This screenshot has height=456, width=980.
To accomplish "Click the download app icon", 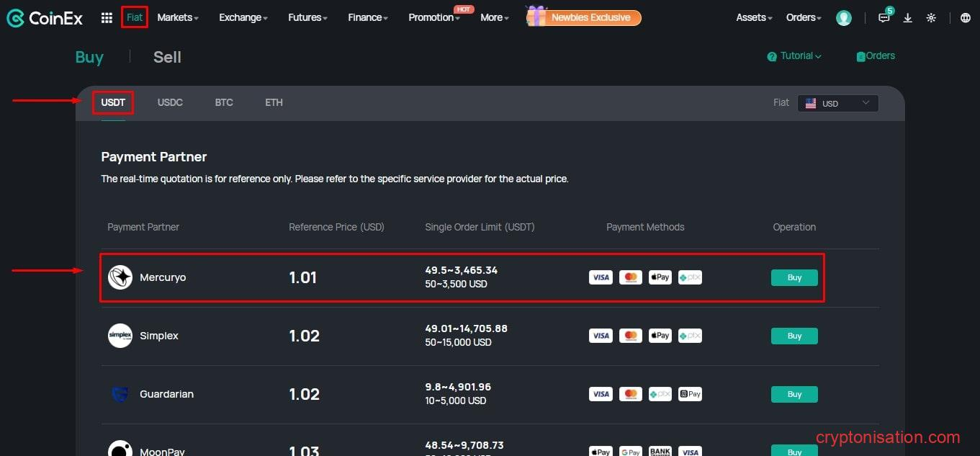I will 908,18.
